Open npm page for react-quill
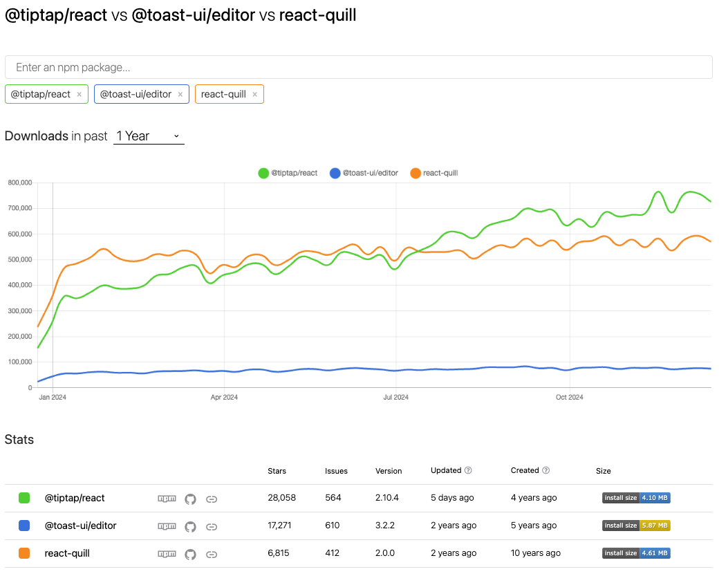 (167, 554)
